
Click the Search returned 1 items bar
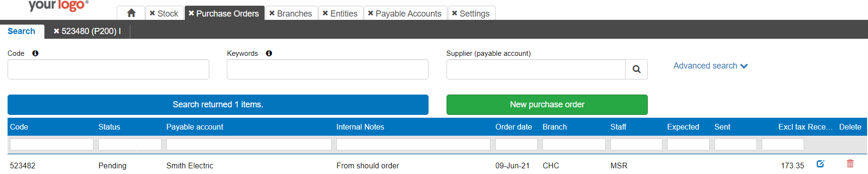click(x=218, y=104)
